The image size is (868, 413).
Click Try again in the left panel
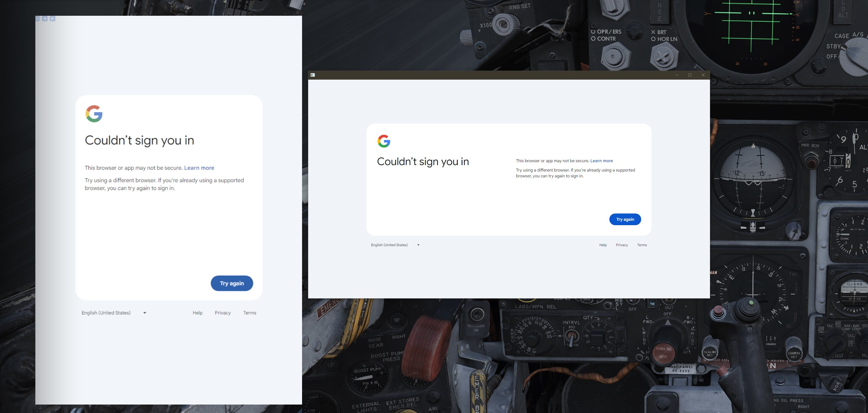point(232,283)
